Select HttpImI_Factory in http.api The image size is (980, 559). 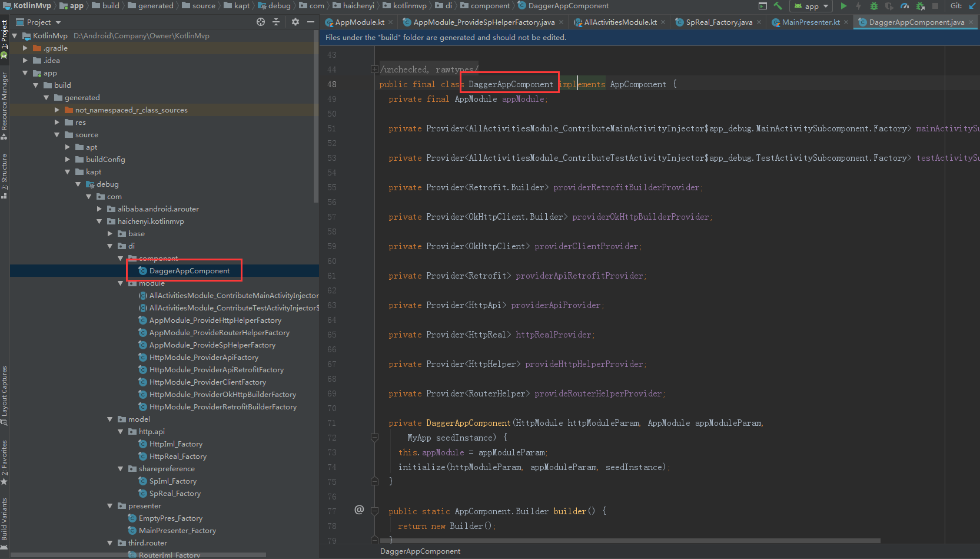(x=176, y=444)
